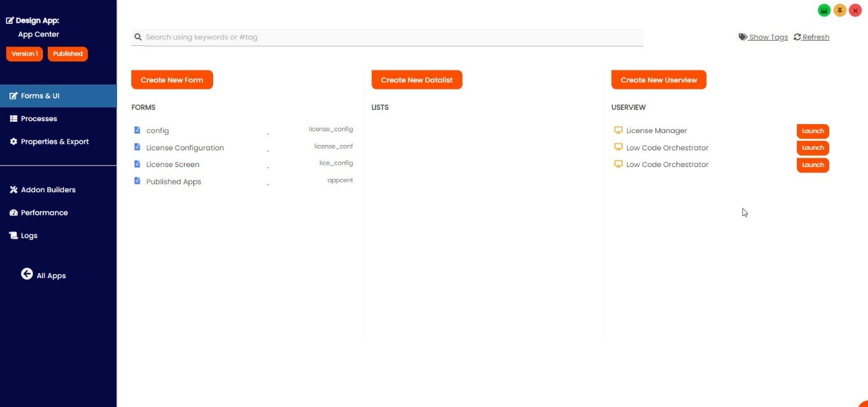The height and width of the screenshot is (407, 868).
Task: Launch the License Manager userview
Action: [812, 131]
